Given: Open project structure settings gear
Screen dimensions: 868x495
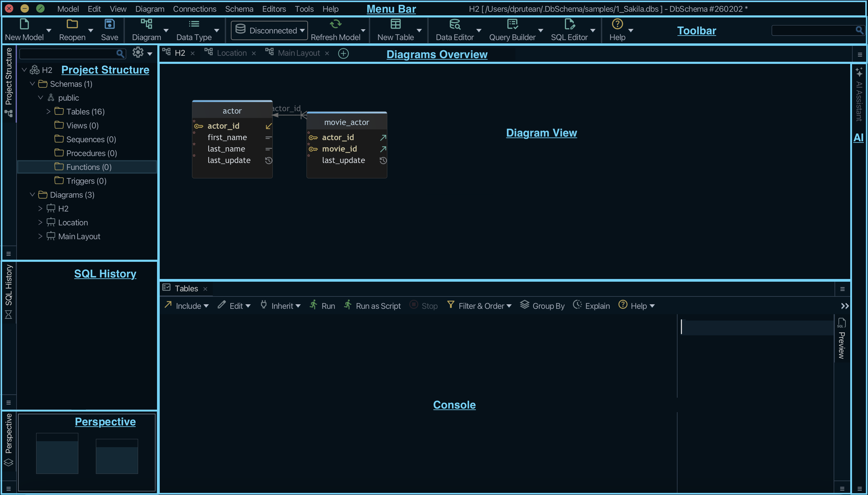Looking at the screenshot, I should pyautogui.click(x=137, y=53).
